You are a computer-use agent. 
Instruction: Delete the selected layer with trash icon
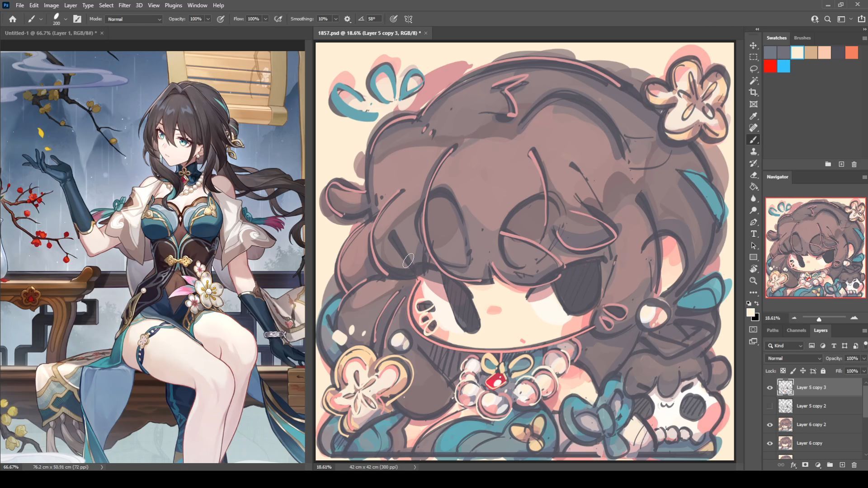[x=854, y=465]
